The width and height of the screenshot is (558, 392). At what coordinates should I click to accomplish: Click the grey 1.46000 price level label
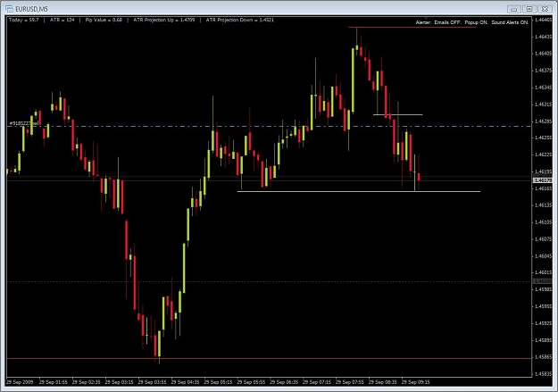click(542, 281)
